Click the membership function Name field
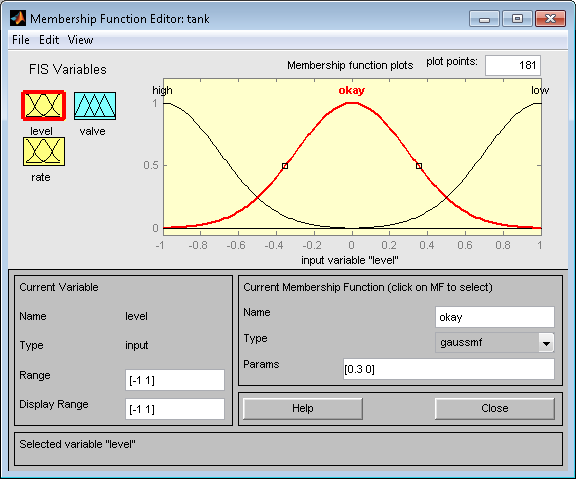The image size is (576, 479). tap(494, 317)
